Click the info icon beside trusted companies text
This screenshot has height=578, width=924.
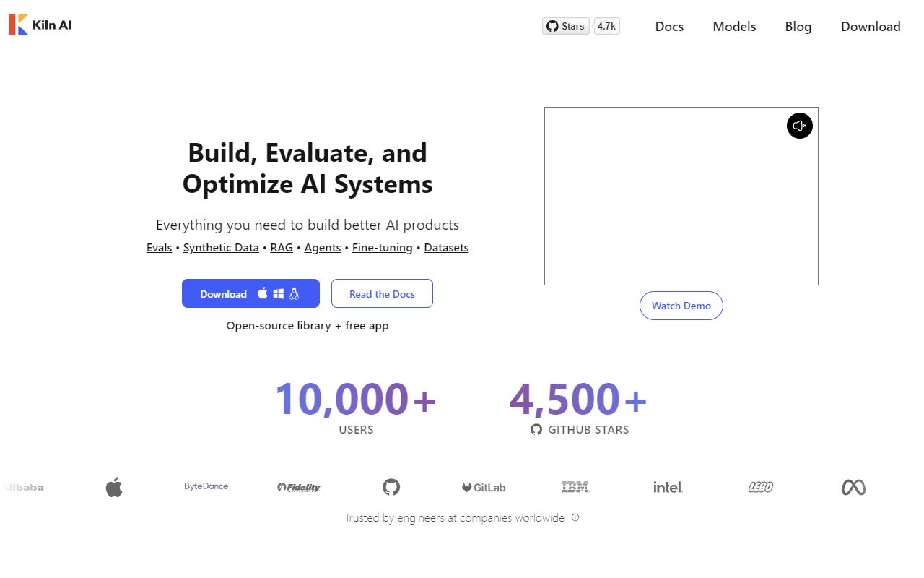tap(575, 517)
